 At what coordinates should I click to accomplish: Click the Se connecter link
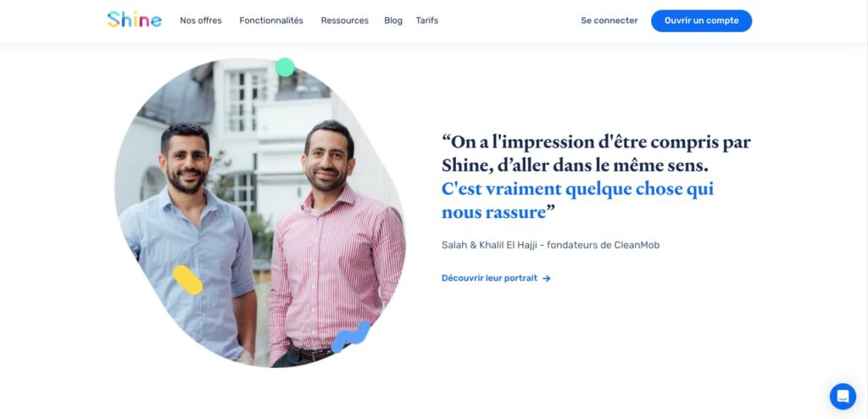[x=609, y=20]
